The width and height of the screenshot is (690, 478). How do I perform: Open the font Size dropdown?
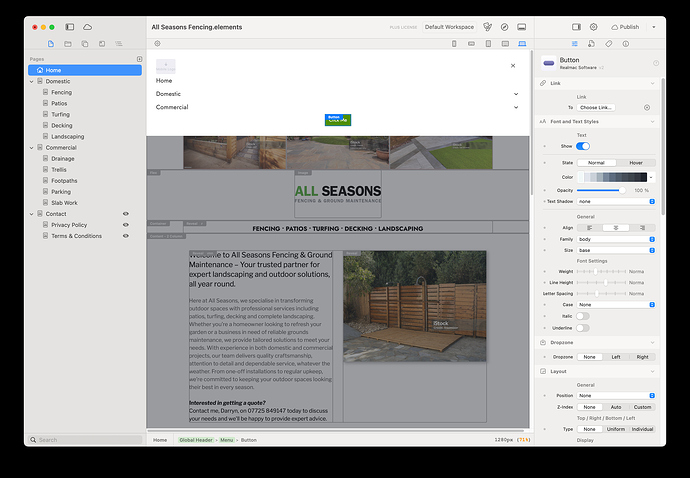click(x=616, y=250)
